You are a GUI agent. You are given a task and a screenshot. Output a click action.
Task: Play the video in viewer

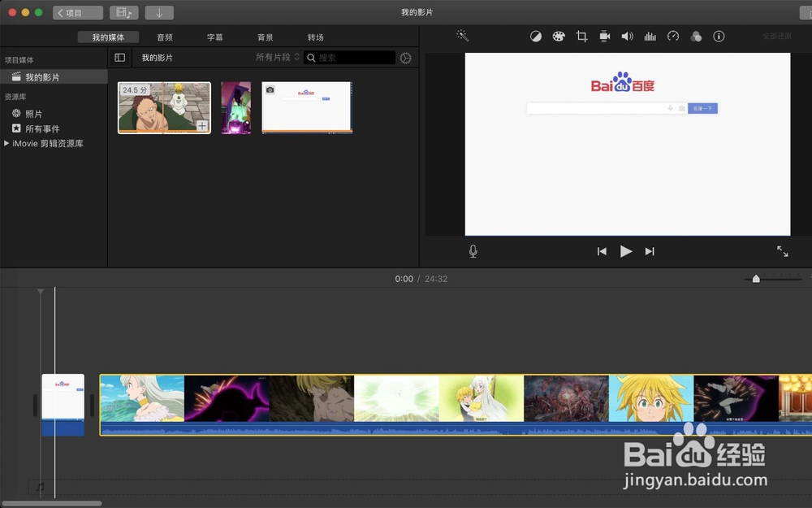click(x=625, y=251)
